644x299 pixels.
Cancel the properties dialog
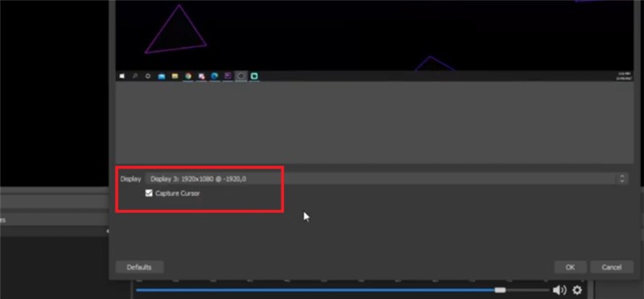pos(612,268)
